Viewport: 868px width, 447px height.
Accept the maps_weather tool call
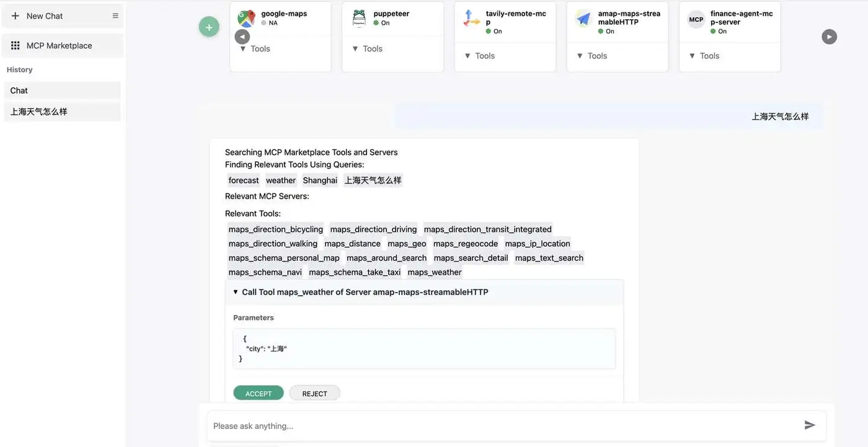259,393
